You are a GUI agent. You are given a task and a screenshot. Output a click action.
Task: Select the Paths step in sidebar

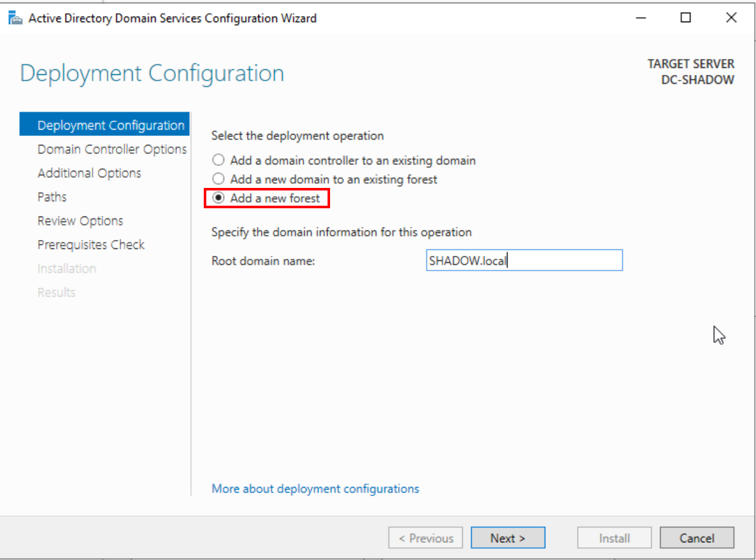52,197
